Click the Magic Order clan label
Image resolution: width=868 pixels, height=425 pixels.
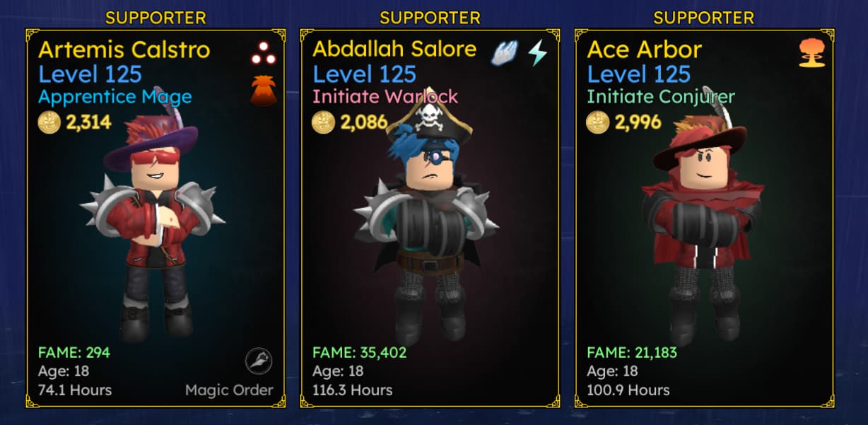pos(229,390)
